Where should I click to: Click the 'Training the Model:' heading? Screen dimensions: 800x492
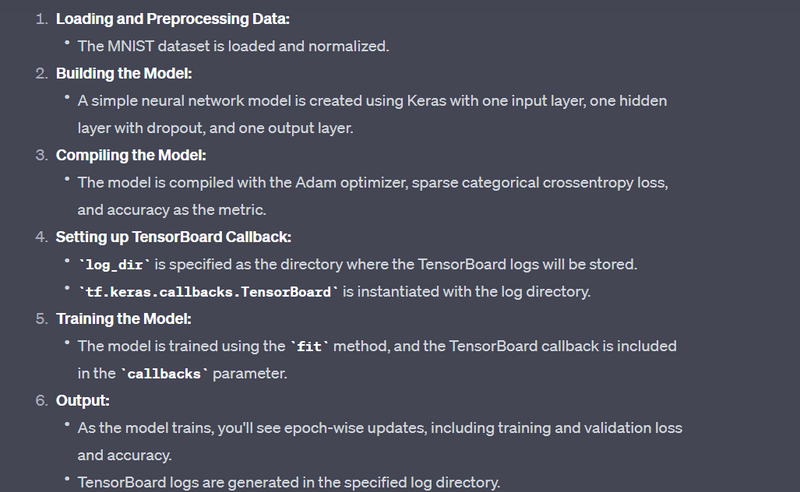point(123,319)
